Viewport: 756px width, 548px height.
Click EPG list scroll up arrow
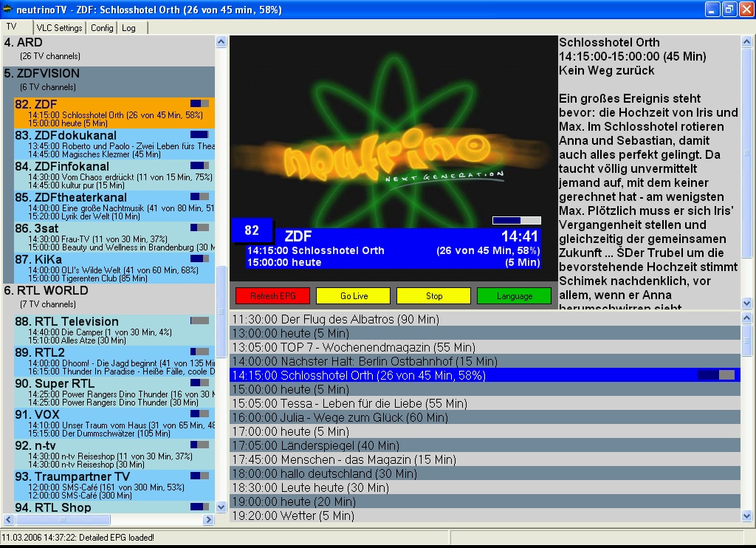pos(747,318)
